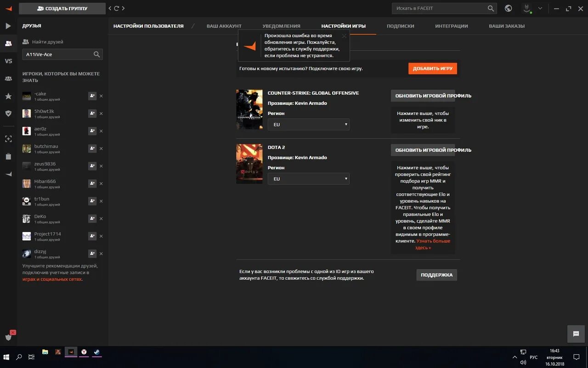588x368 pixels.
Task: Add tr1bun as friend
Action: 92,201
